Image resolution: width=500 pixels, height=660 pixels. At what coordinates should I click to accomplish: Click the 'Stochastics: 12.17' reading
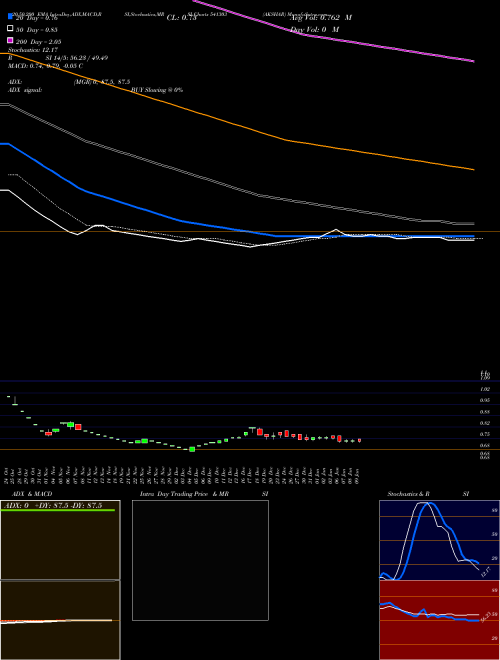pos(33,50)
